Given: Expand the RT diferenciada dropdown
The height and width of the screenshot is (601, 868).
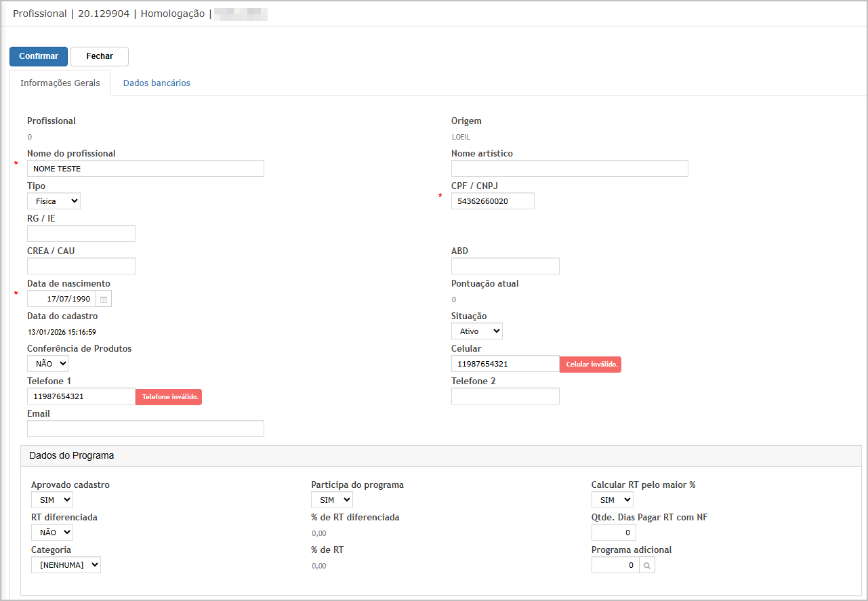Looking at the screenshot, I should click(52, 533).
